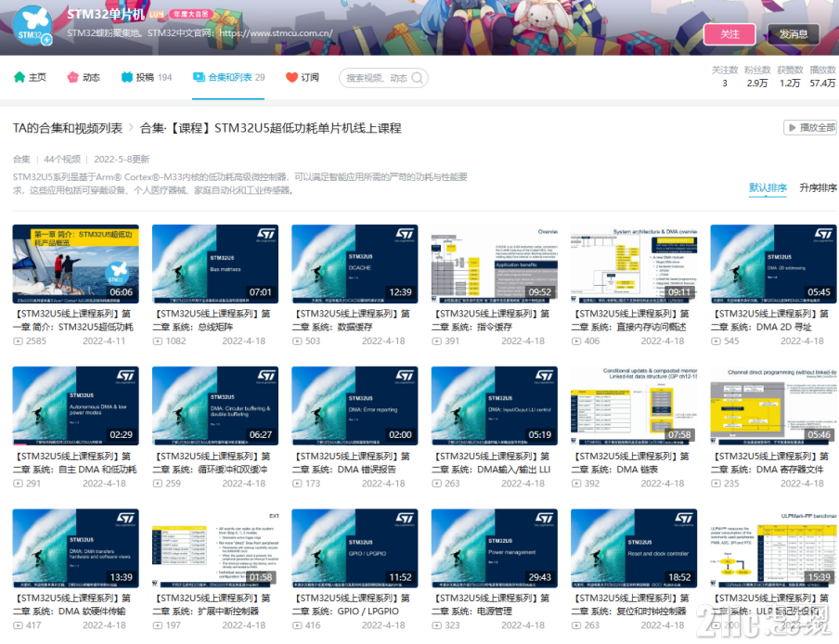The image size is (839, 644).
Task: Click play count icon beside 2585
Action: click(x=19, y=341)
